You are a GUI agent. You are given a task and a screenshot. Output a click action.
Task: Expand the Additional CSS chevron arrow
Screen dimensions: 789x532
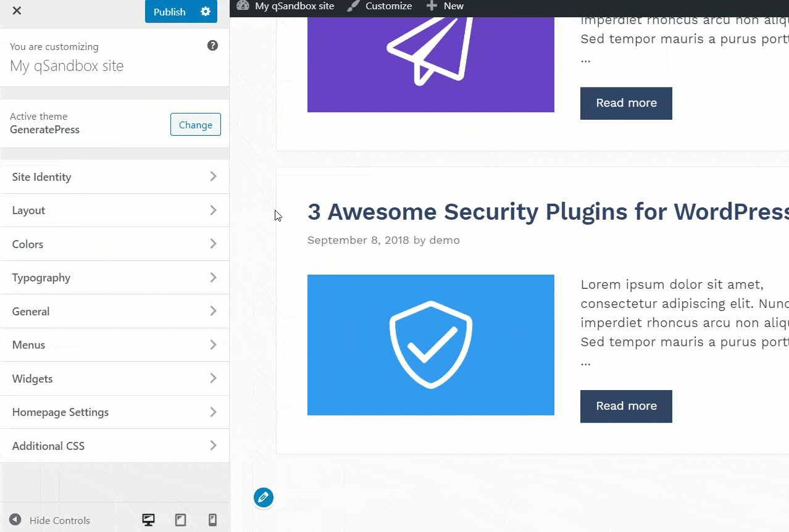point(213,446)
